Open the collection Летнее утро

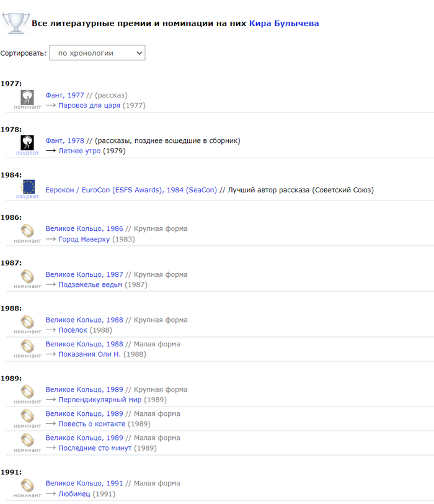79,151
